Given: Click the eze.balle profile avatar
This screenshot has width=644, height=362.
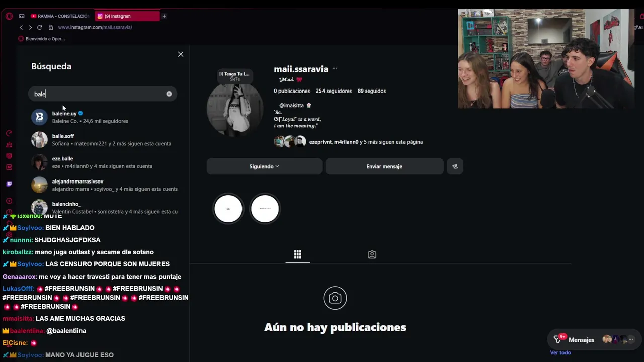Looking at the screenshot, I should click(x=39, y=162).
